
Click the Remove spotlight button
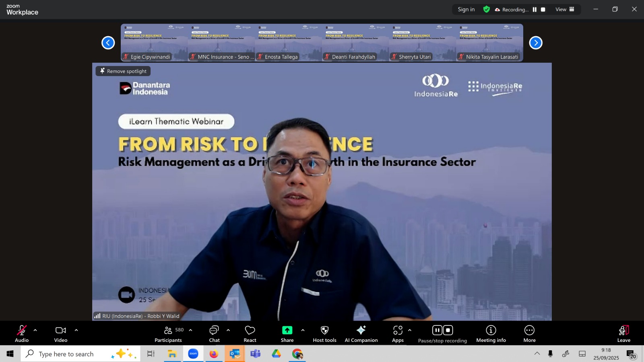pos(123,71)
